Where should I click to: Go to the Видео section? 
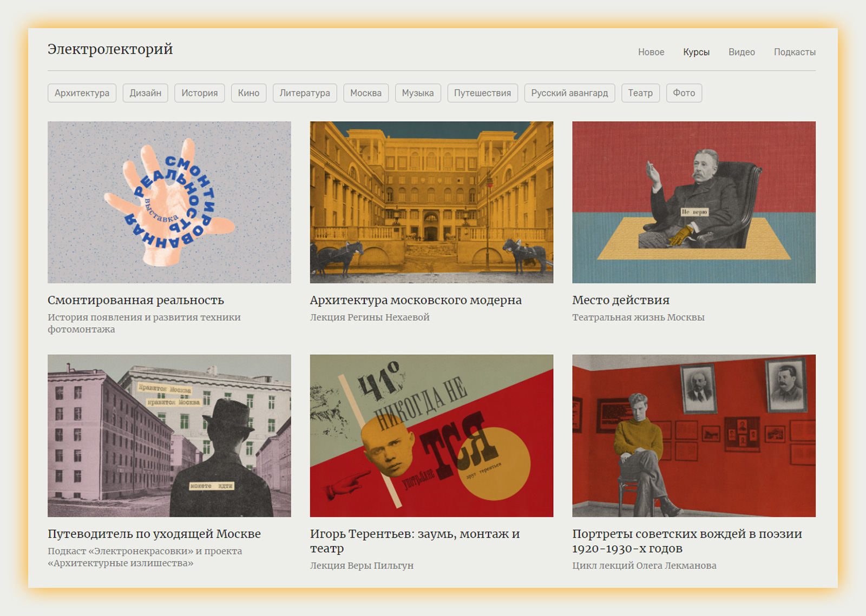pyautogui.click(x=741, y=52)
